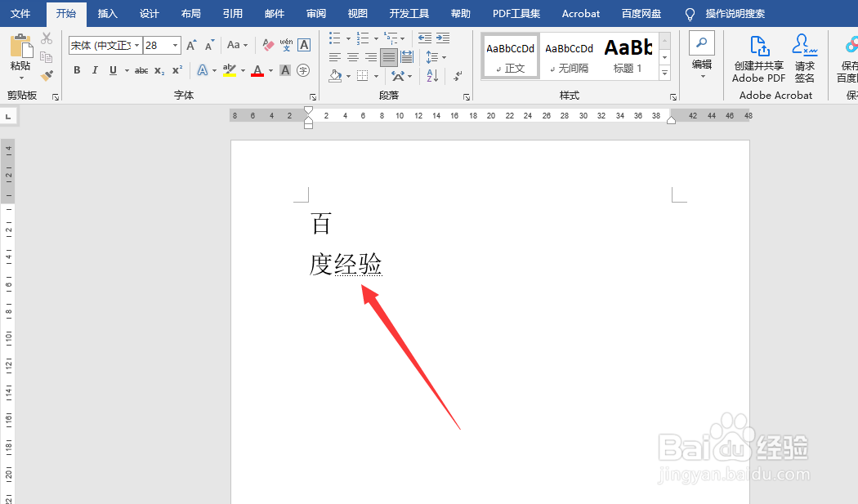Insert enclosed character with the circled 字 icon
Screen dimensions: 858x504
click(x=303, y=70)
